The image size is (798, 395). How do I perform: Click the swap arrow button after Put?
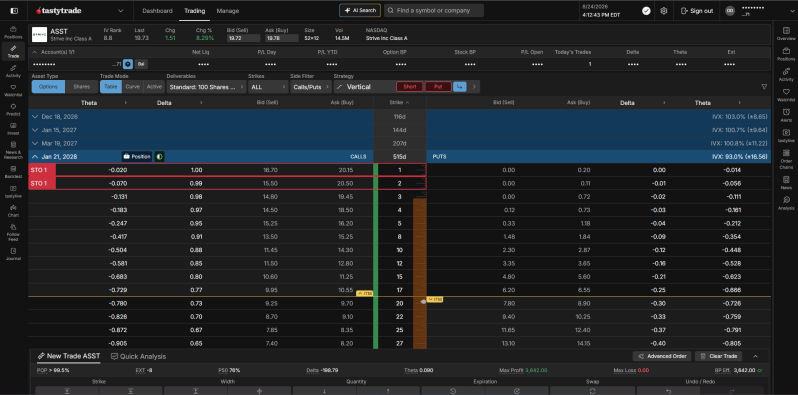tap(460, 87)
